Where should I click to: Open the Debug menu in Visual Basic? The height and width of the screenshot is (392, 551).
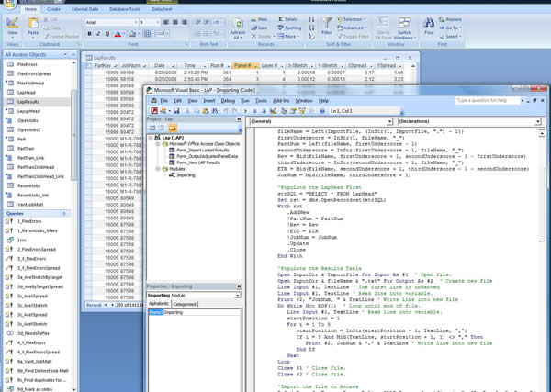tap(228, 101)
